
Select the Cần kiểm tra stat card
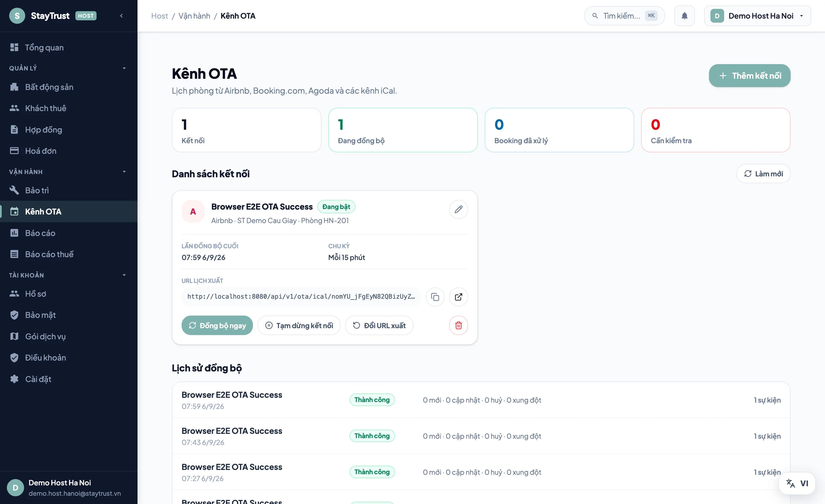716,130
